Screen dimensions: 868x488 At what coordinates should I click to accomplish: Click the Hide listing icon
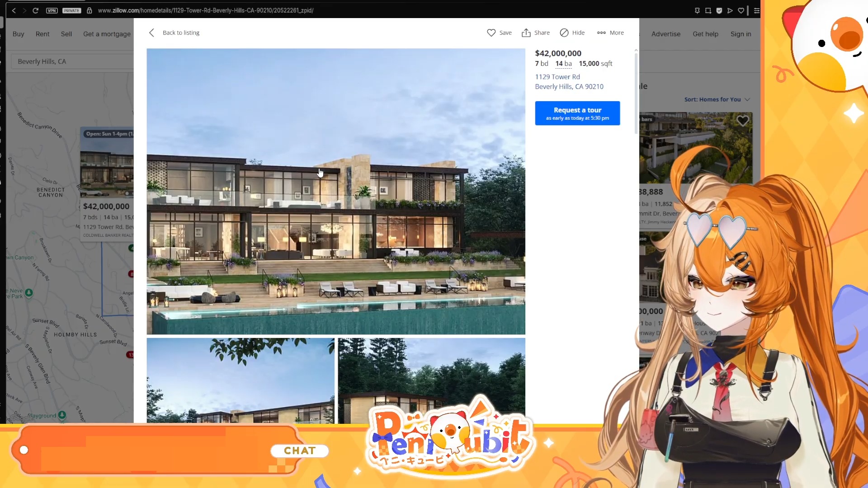[564, 33]
